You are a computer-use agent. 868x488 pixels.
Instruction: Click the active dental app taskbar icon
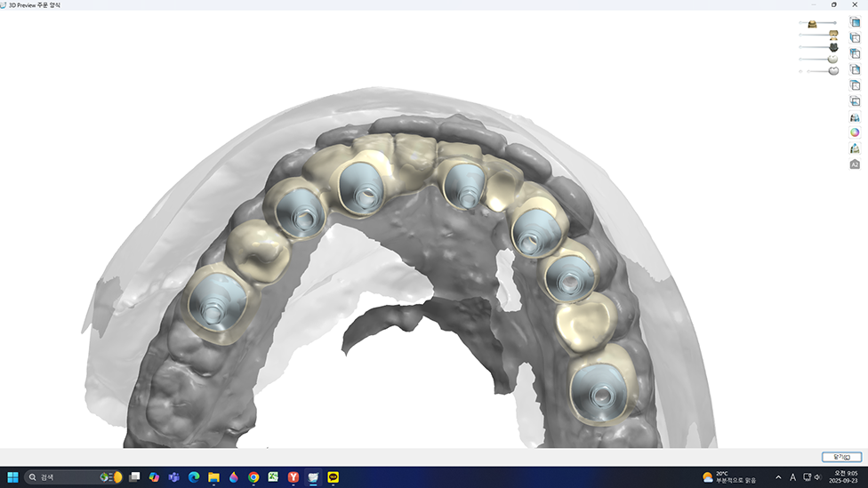click(313, 477)
